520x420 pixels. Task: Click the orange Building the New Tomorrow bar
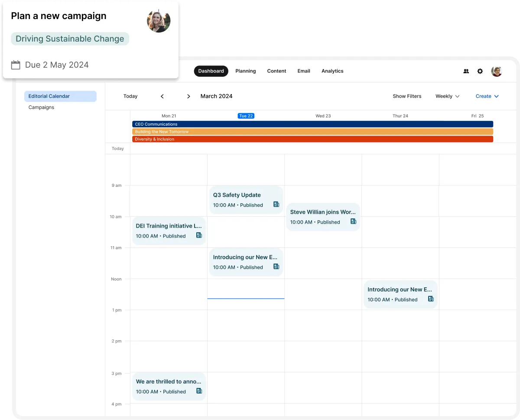(x=312, y=132)
